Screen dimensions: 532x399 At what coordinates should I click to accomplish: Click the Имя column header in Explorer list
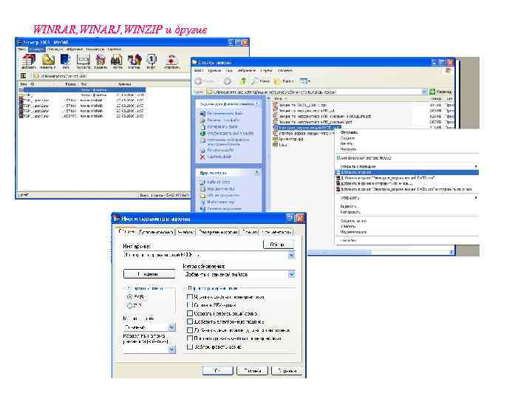pyautogui.click(x=278, y=98)
